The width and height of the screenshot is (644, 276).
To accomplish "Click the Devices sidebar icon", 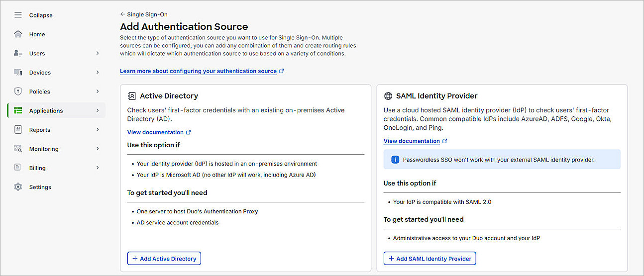I will point(18,73).
